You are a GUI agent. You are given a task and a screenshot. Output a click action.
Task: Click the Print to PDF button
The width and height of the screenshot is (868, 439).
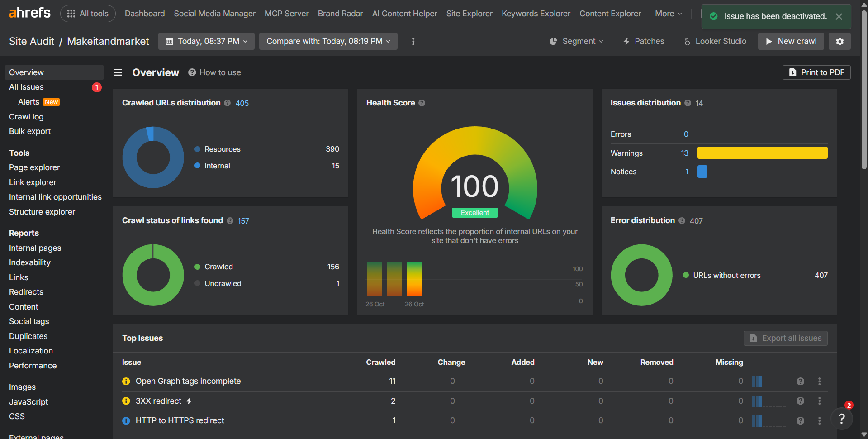click(x=816, y=72)
